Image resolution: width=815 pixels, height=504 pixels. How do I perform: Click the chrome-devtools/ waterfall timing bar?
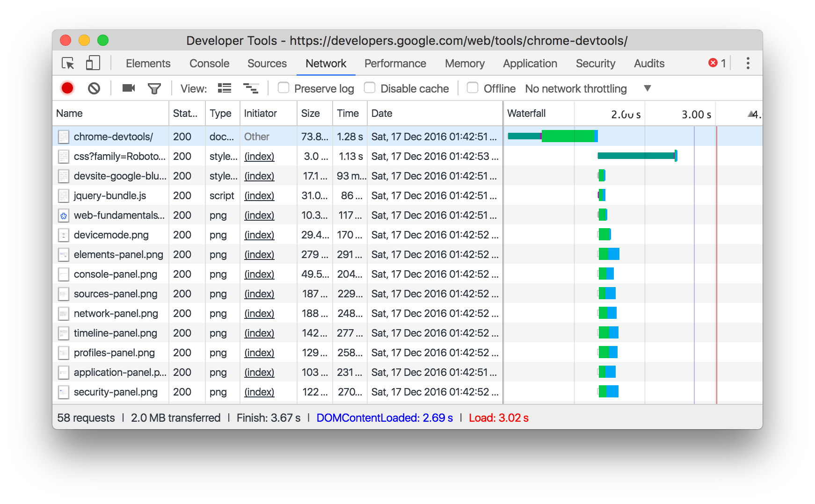point(552,137)
